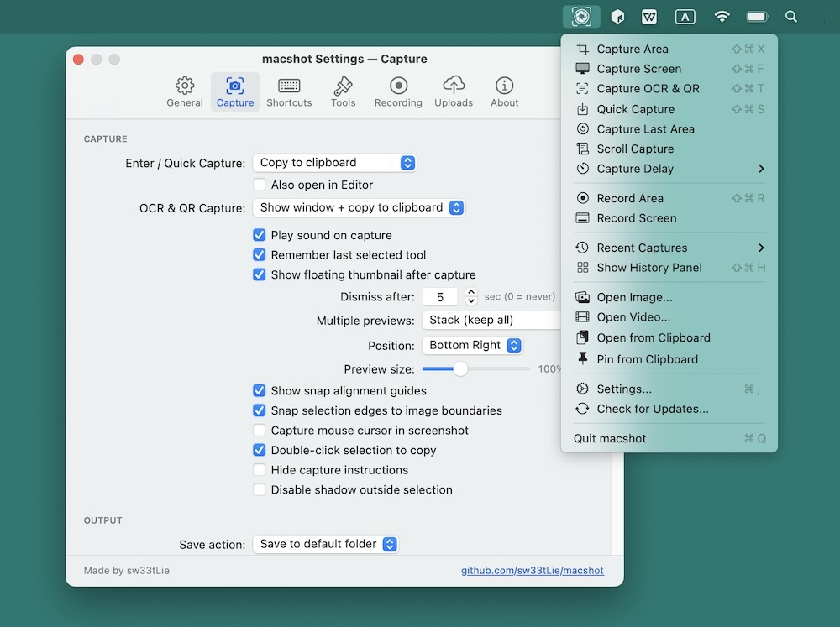
Task: Click the W app icon in menu bar
Action: (x=649, y=17)
